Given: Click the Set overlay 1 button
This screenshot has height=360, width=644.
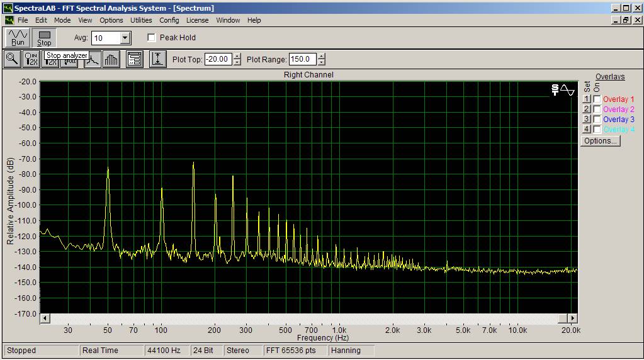Looking at the screenshot, I should (587, 99).
